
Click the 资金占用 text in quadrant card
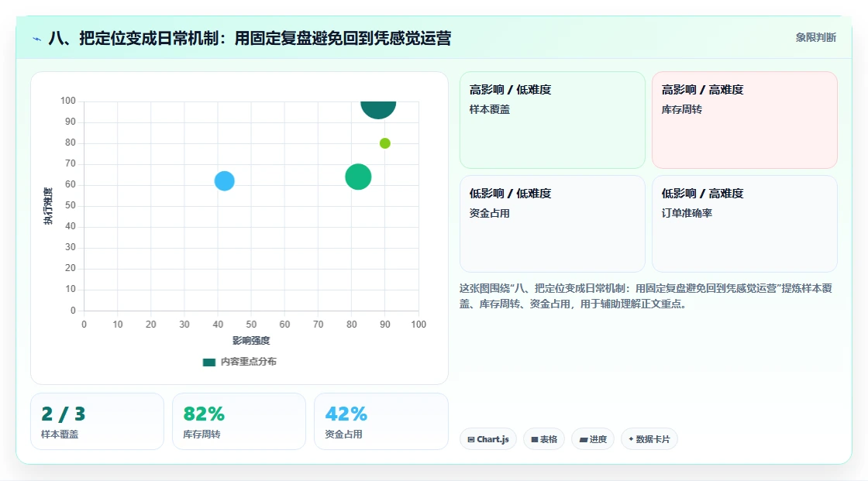[x=489, y=213]
